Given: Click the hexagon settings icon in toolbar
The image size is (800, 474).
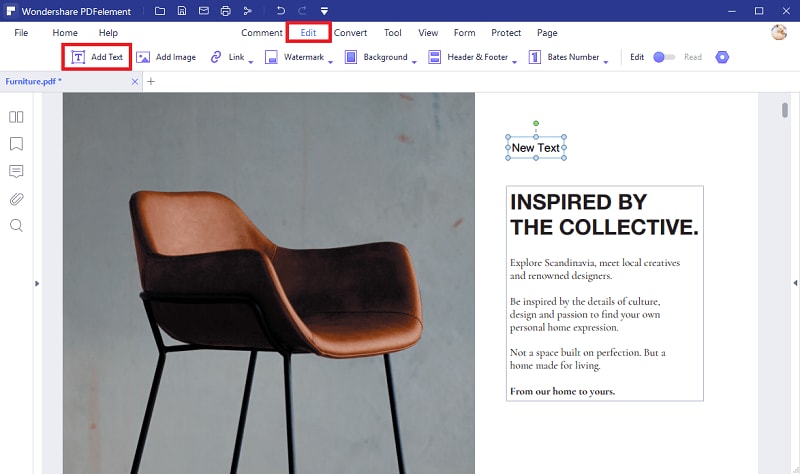Looking at the screenshot, I should pos(722,57).
